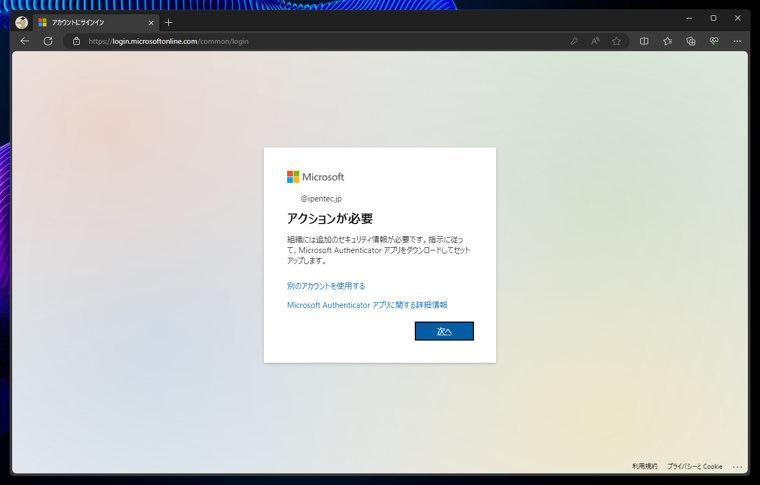Open 利用規約 footer link
Image resolution: width=760 pixels, height=485 pixels.
click(645, 466)
